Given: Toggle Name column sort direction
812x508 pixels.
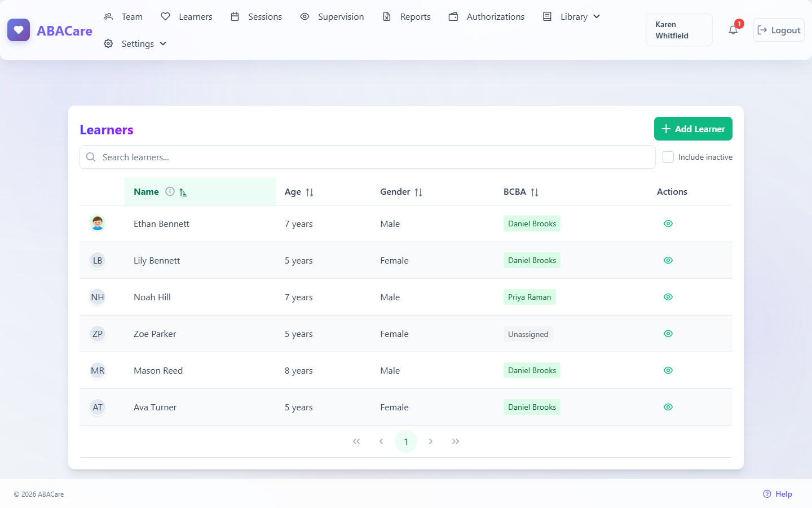Looking at the screenshot, I should pos(183,192).
